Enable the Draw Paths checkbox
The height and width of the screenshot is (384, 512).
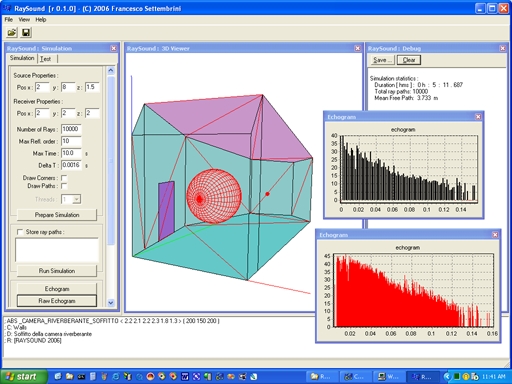coord(64,186)
